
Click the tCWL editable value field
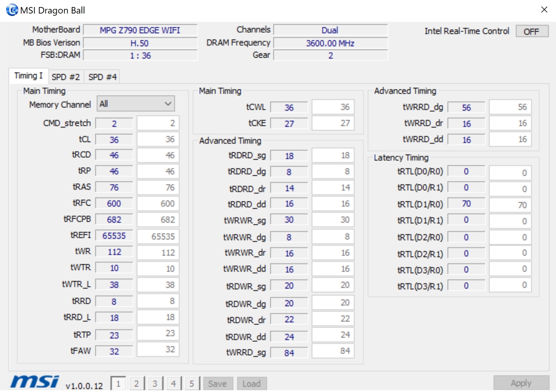(333, 107)
